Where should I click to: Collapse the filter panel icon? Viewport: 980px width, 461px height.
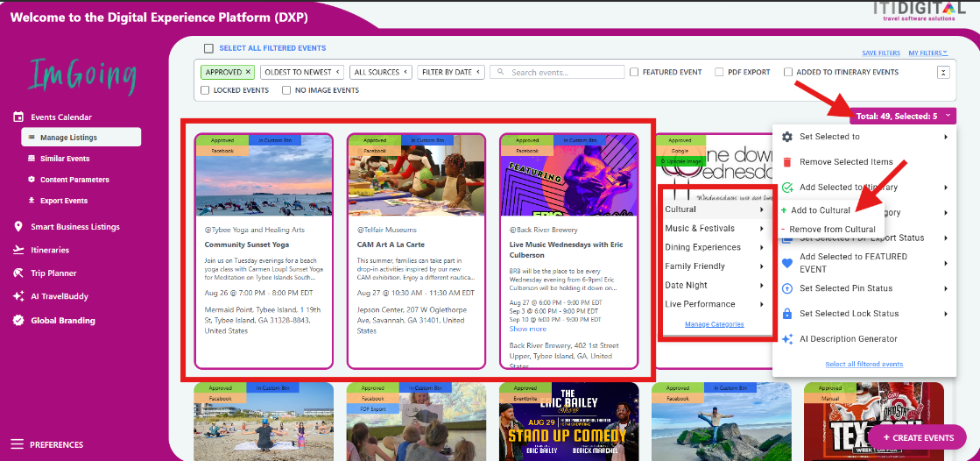pyautogui.click(x=943, y=72)
